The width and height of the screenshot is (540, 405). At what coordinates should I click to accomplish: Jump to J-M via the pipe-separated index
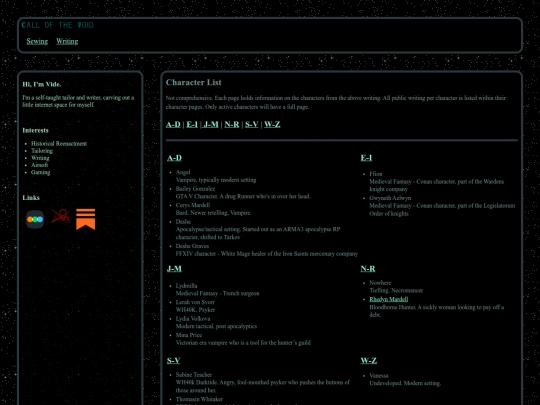tap(211, 124)
